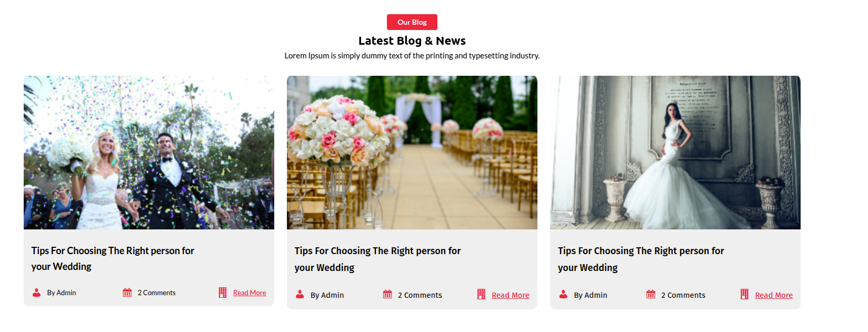
Task: Click the user icon in first blog card
Action: (x=37, y=293)
